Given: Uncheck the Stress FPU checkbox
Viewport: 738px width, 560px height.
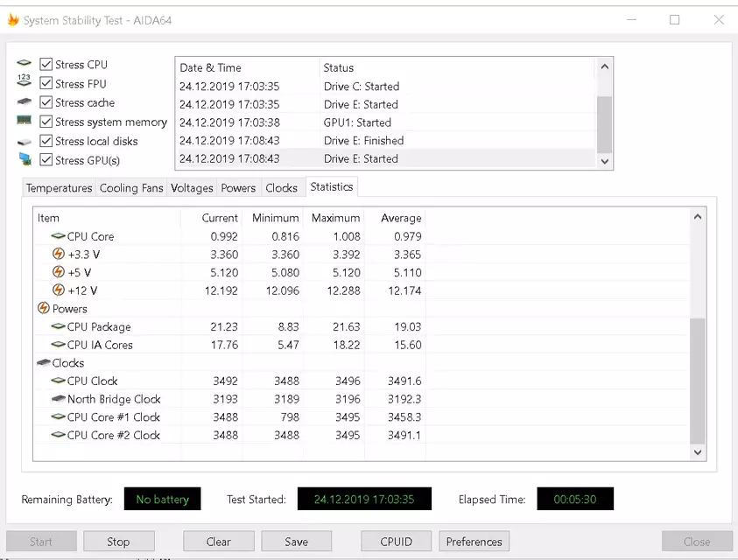Looking at the screenshot, I should pyautogui.click(x=46, y=83).
